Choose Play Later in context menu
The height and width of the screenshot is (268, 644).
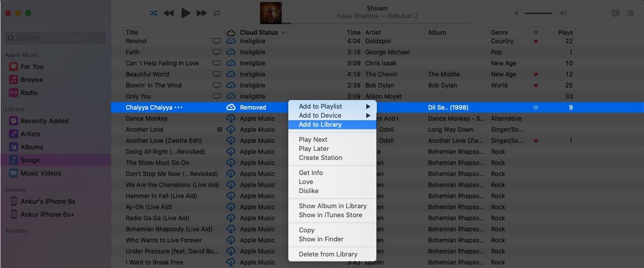[x=332, y=148]
